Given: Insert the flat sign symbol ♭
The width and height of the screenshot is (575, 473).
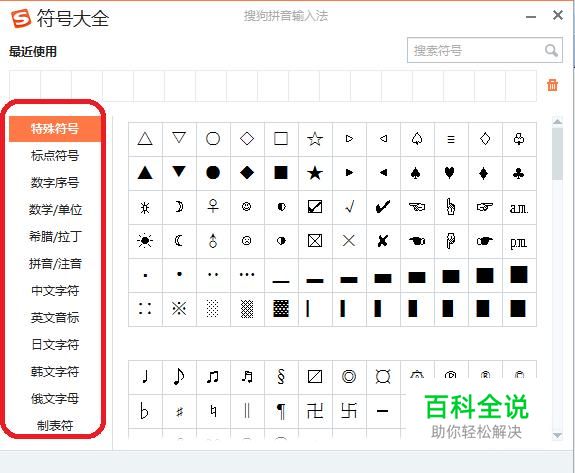Looking at the screenshot, I should (x=145, y=411).
